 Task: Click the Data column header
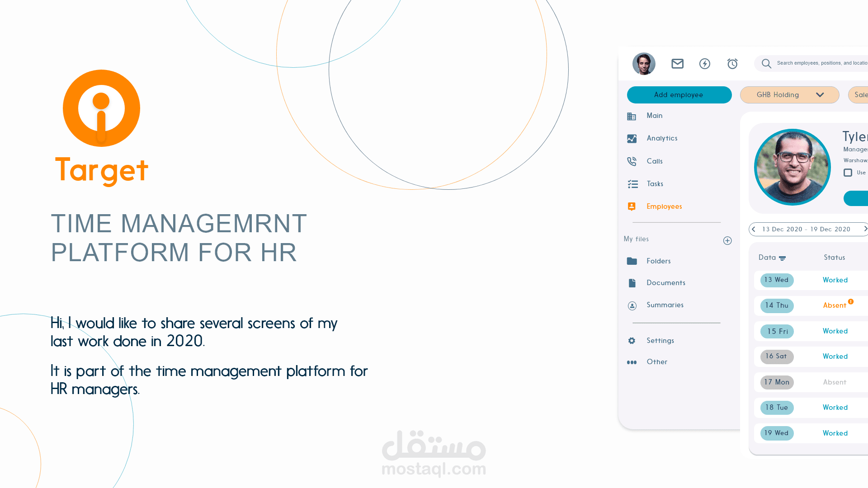[767, 258]
